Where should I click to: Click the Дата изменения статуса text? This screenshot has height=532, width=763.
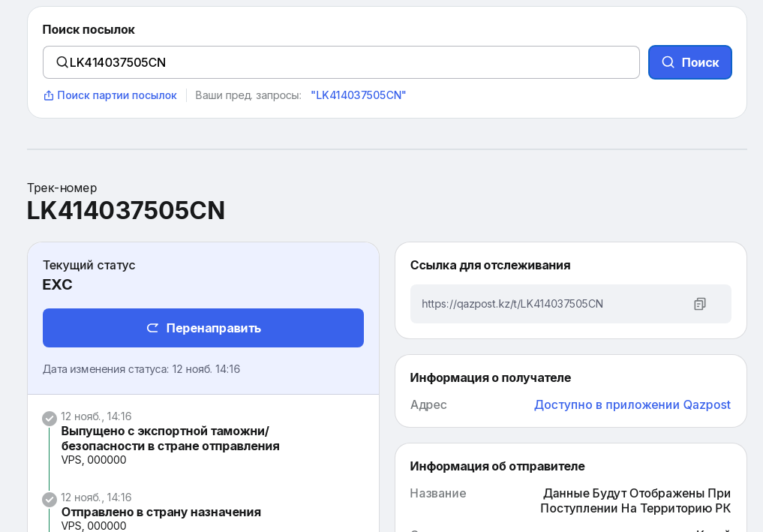142,369
